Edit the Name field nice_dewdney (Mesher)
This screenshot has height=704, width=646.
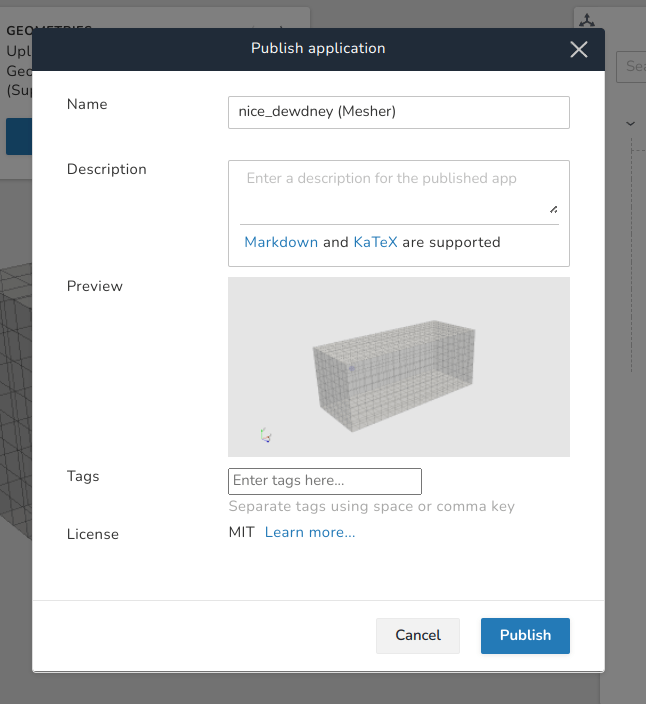tap(399, 112)
